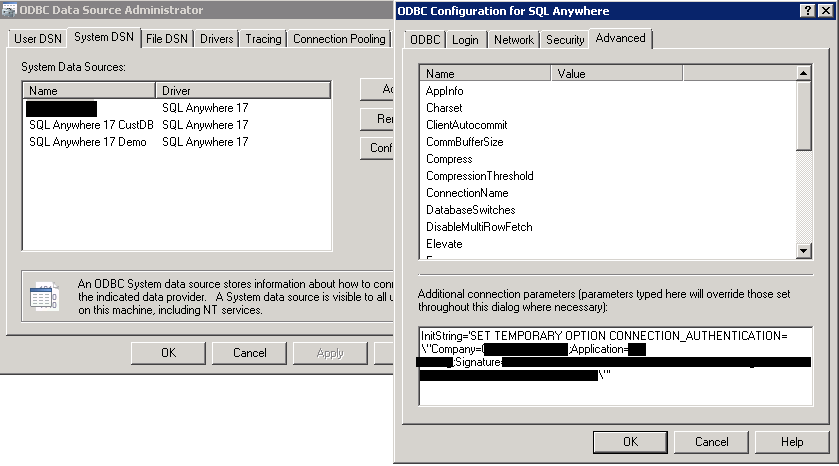Image resolution: width=839 pixels, height=466 pixels.
Task: Click the Configure button in ODBC Administrator
Action: coord(378,148)
